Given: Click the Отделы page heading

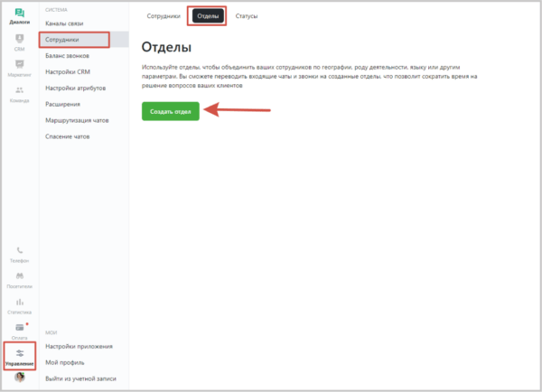Looking at the screenshot, I should tap(166, 47).
